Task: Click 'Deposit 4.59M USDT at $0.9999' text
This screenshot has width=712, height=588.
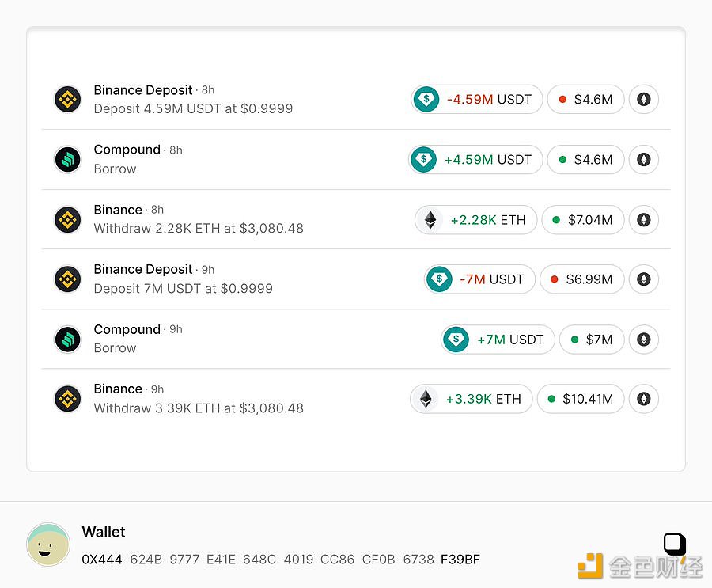Action: pos(193,108)
